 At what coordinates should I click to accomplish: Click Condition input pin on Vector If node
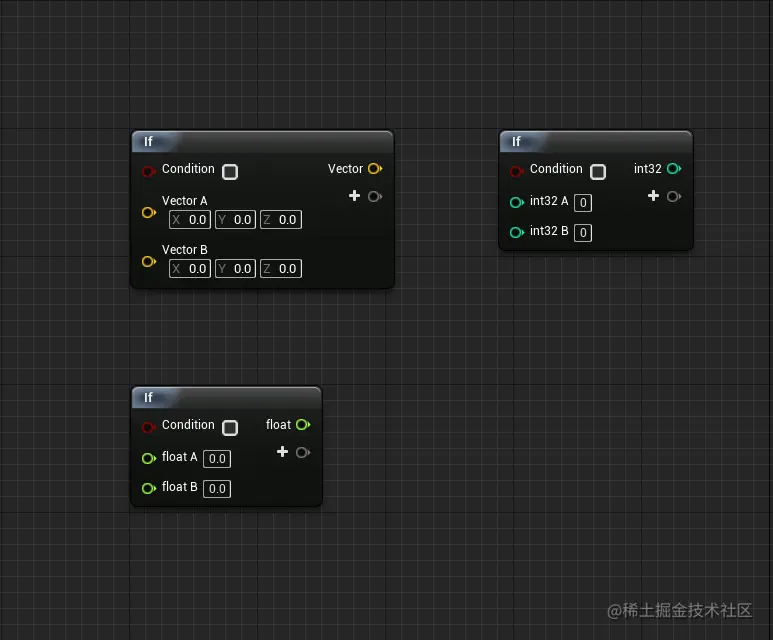point(149,171)
